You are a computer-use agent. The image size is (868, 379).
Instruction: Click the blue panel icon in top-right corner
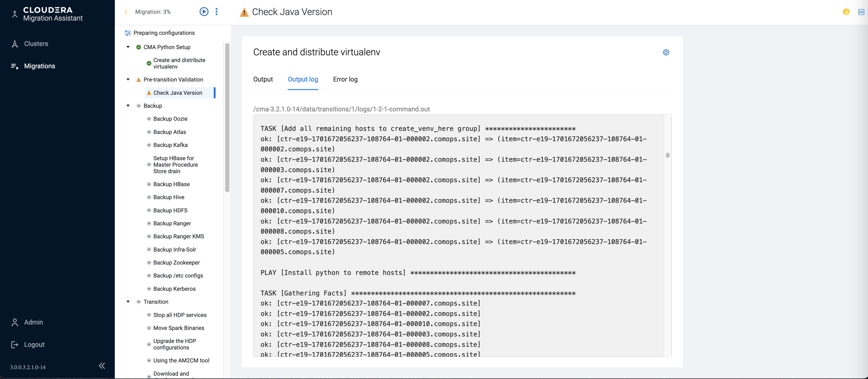click(x=861, y=12)
